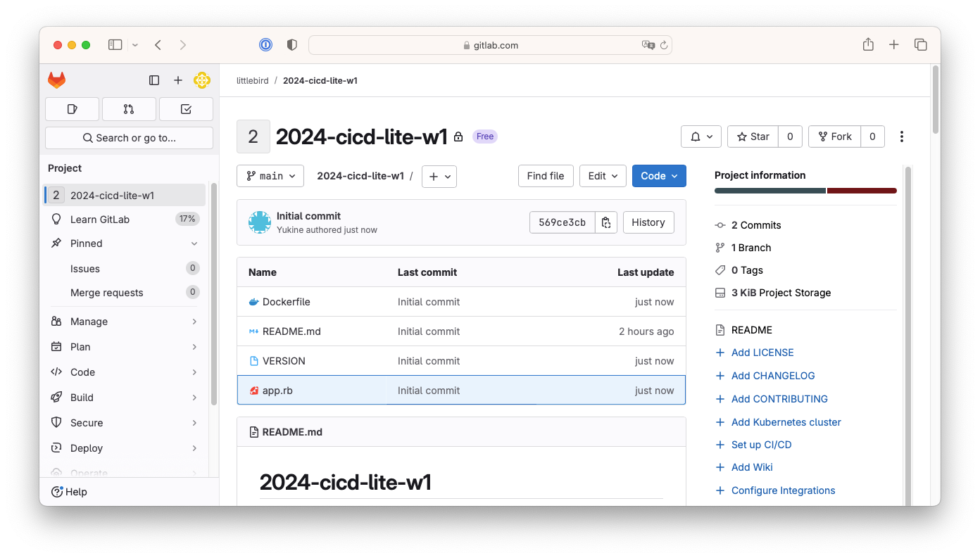
Task: Open the Code dropdown button
Action: click(x=659, y=176)
